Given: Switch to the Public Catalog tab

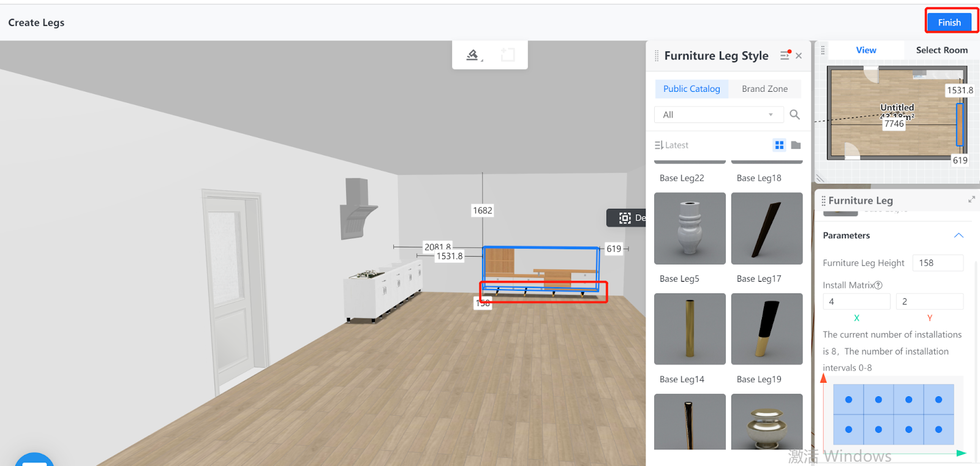Looking at the screenshot, I should tap(692, 89).
